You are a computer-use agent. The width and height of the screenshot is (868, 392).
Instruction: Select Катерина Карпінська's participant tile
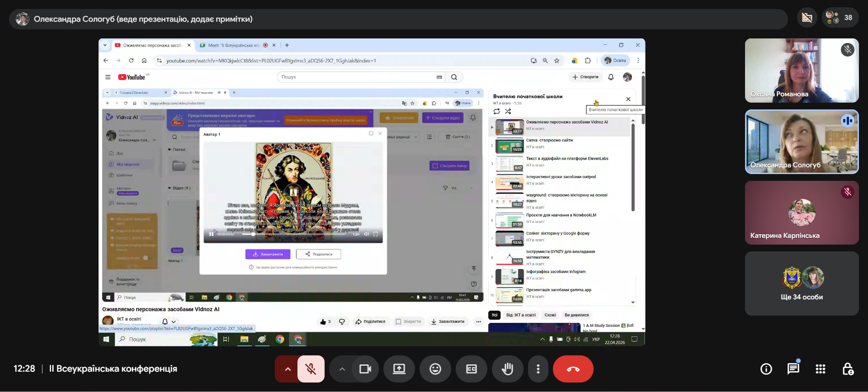[x=802, y=213]
